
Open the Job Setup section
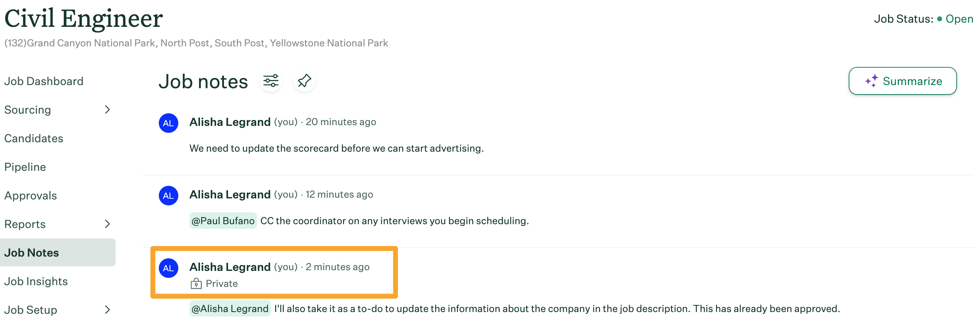pos(31,309)
